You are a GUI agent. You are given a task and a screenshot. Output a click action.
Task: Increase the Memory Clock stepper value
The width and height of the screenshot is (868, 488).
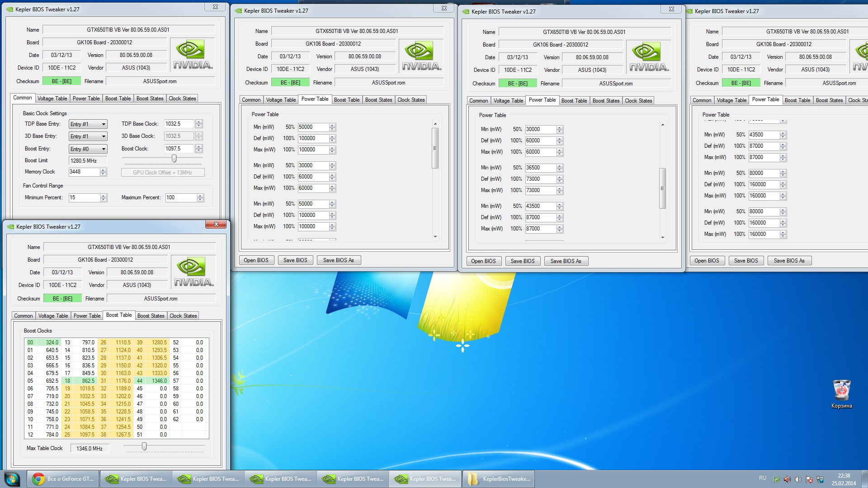pos(103,170)
